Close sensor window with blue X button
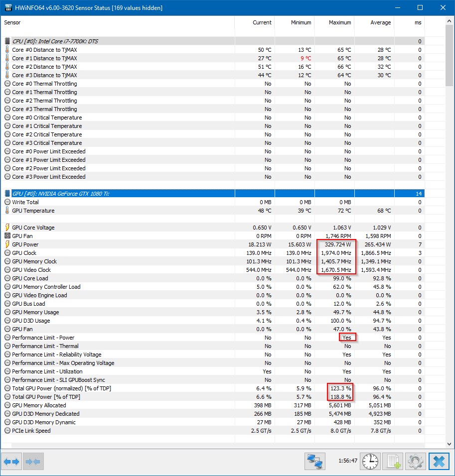The width and height of the screenshot is (455, 476). [439, 462]
